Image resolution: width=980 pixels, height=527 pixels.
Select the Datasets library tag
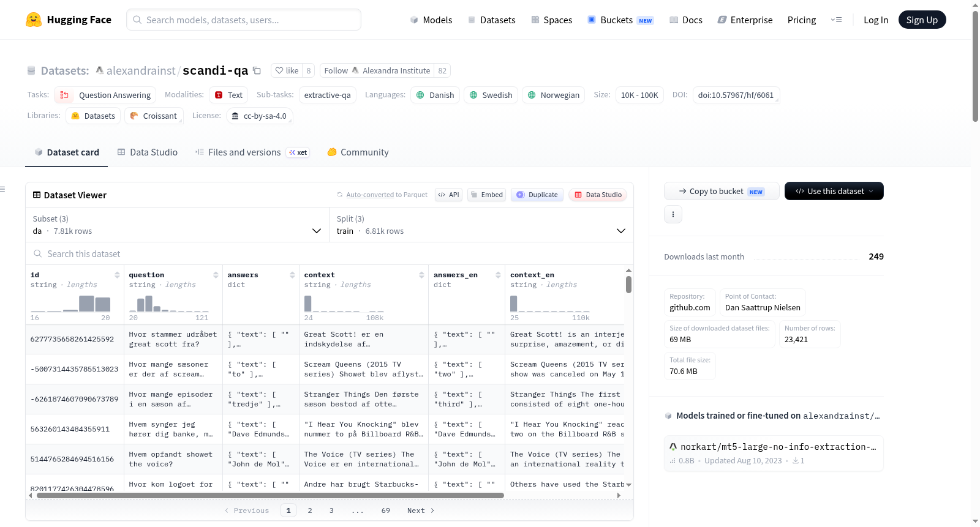coord(93,116)
